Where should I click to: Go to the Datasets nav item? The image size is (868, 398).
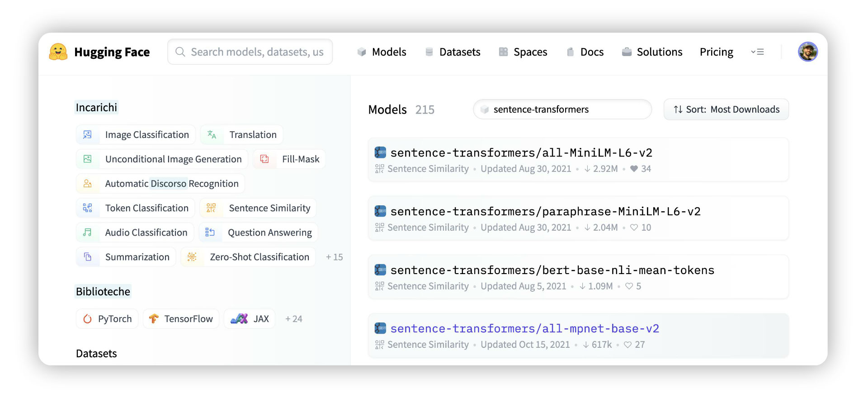pyautogui.click(x=453, y=52)
